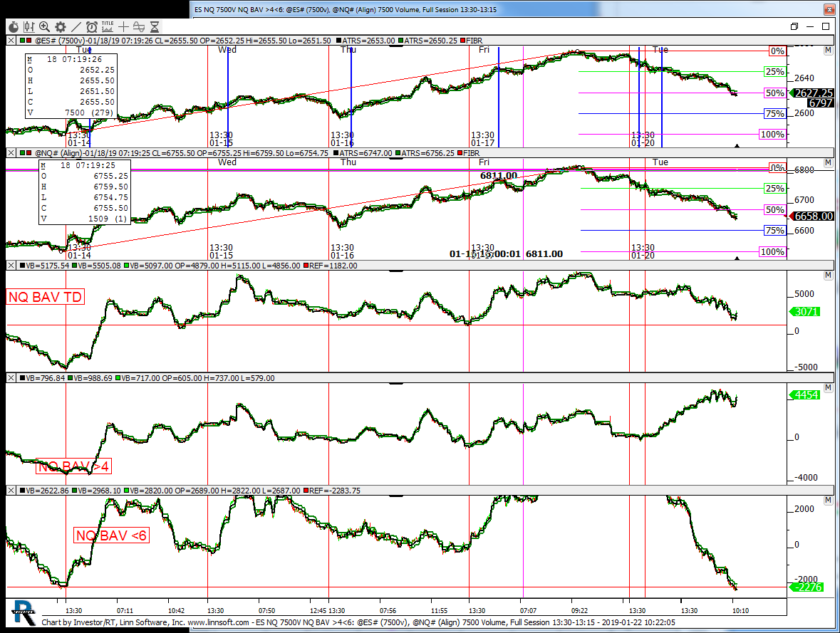Click the 50% Fibonacci label in ES pane
Viewport: 840px width, 633px height.
coord(774,93)
